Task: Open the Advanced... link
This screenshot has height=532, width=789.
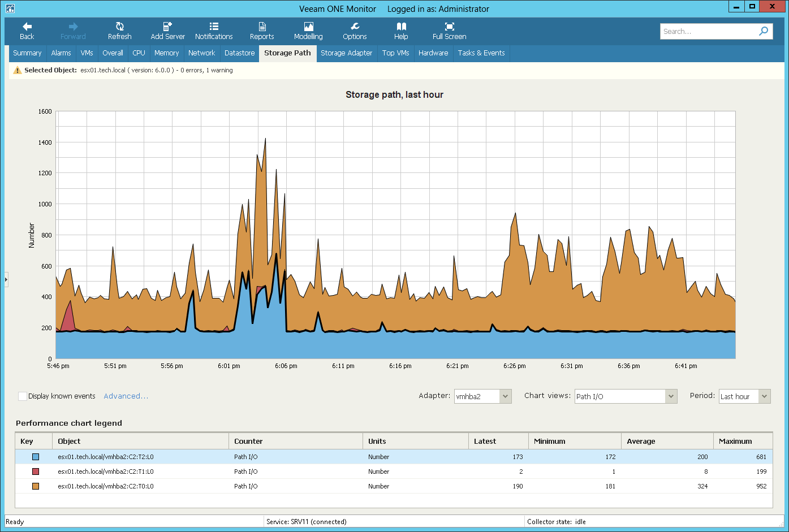Action: click(x=126, y=396)
